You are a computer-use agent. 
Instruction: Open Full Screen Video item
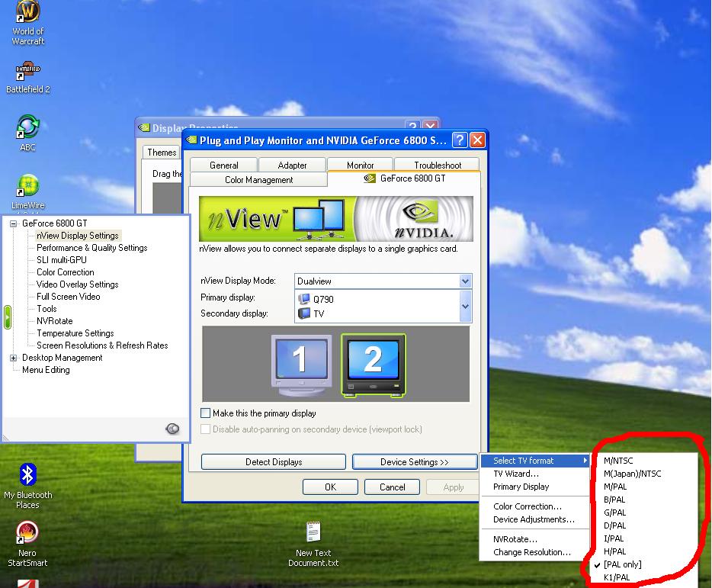pyautogui.click(x=68, y=297)
